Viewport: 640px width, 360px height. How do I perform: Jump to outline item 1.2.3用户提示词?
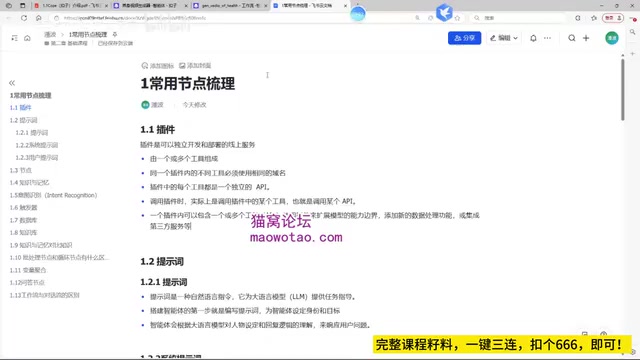tap(37, 158)
